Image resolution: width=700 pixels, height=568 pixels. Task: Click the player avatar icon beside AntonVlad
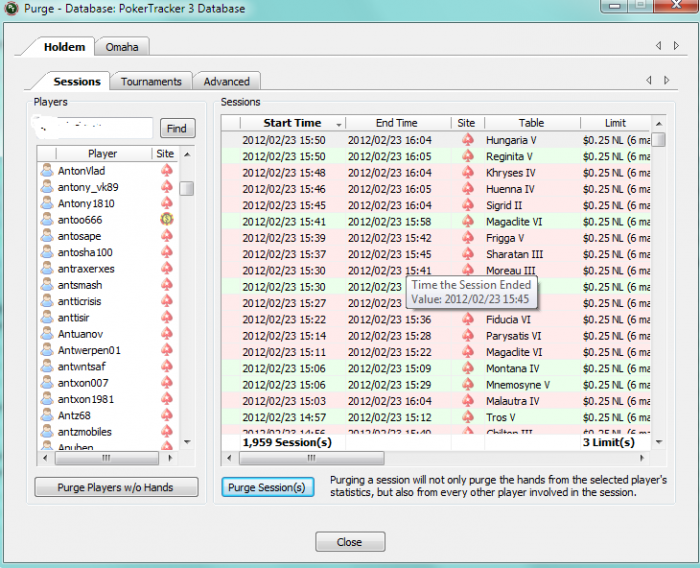(47, 170)
